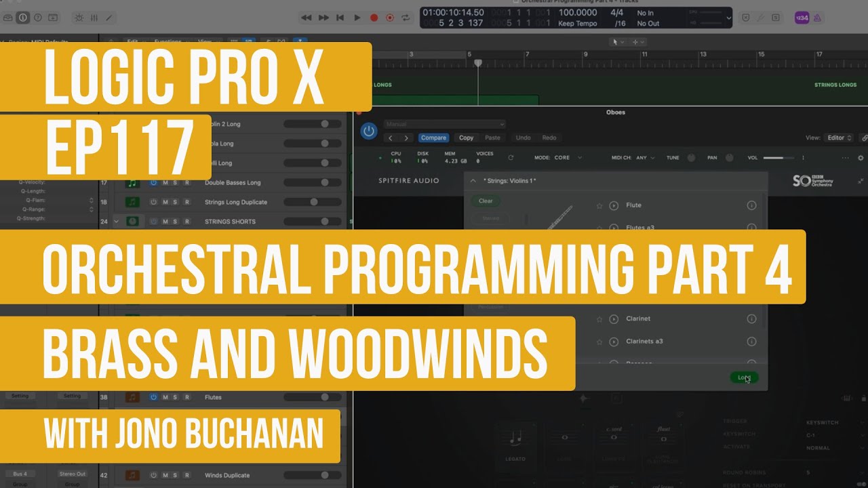
Task: Click STRINGS SHORTS track stack icon
Action: 133,222
